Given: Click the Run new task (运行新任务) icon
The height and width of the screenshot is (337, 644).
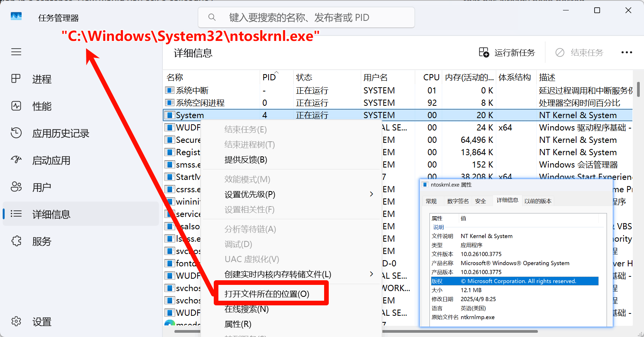Looking at the screenshot, I should point(484,52).
